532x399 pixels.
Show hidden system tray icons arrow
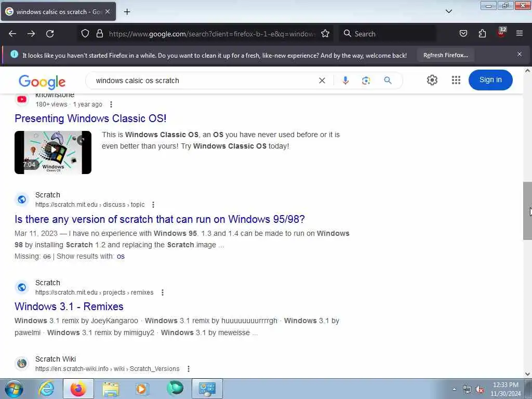tap(454, 389)
